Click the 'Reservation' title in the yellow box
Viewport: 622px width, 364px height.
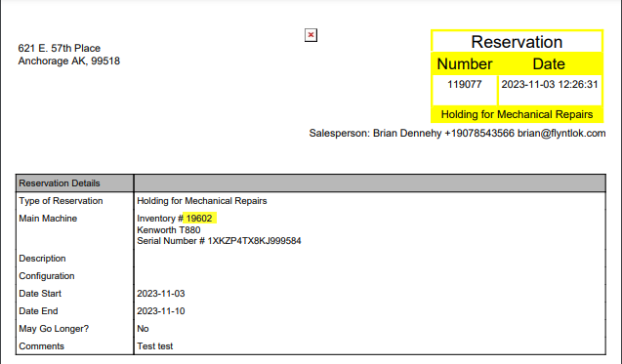point(517,42)
